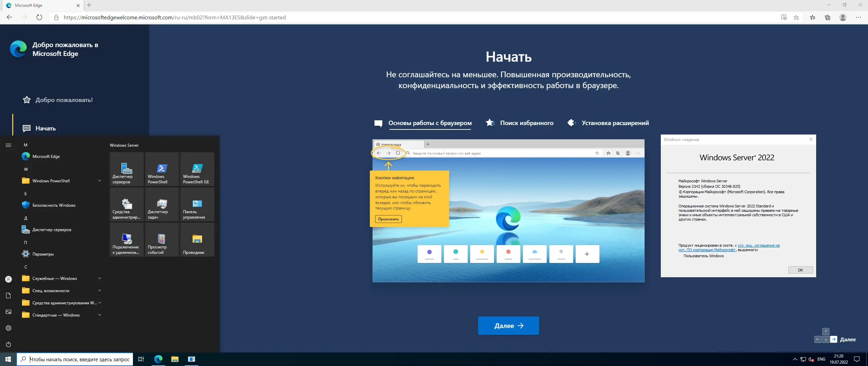Launch the Windows PowerShell ISE tile
This screenshot has width=868, height=366.
click(x=197, y=169)
